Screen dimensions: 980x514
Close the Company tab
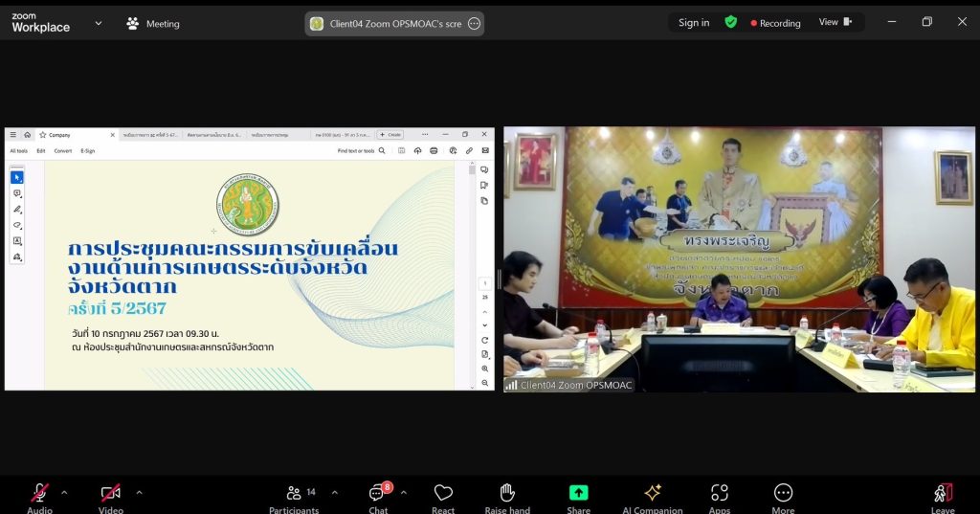click(113, 134)
